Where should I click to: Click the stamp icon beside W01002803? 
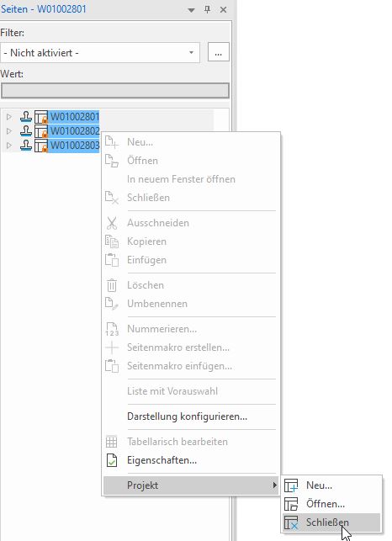click(x=26, y=146)
